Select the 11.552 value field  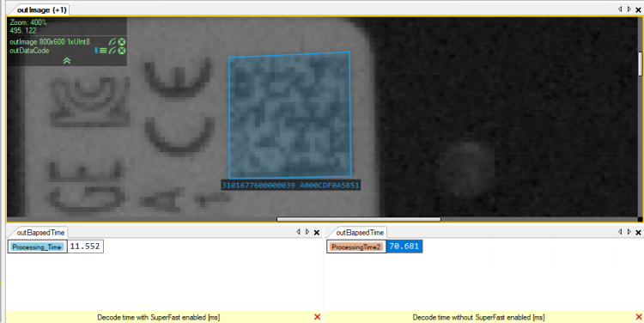click(x=85, y=247)
